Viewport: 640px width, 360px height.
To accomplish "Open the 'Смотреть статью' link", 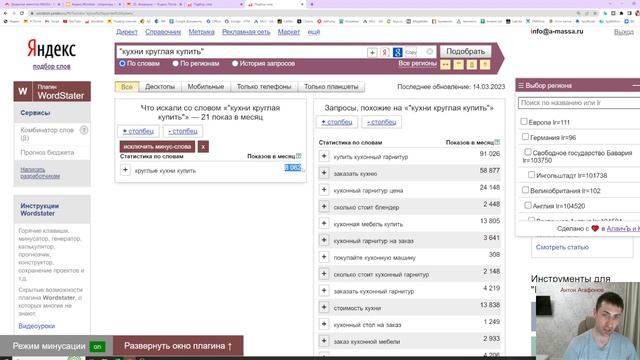I will click(562, 247).
